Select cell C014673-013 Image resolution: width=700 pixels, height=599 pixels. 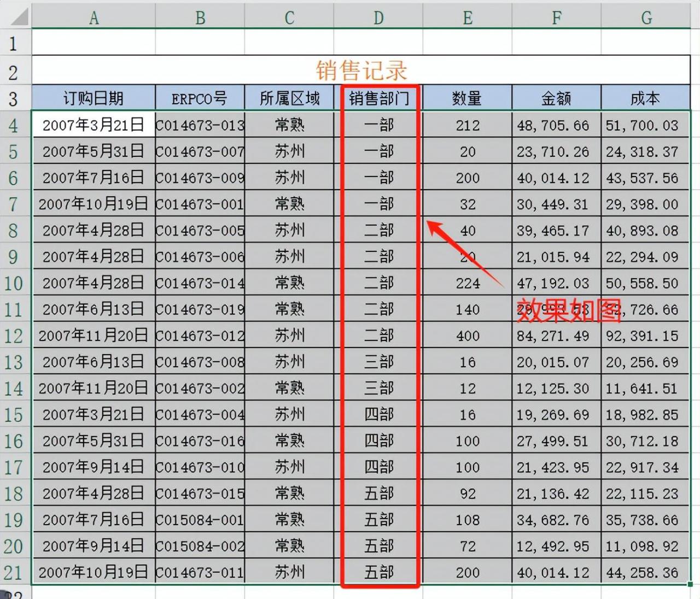pyautogui.click(x=200, y=125)
